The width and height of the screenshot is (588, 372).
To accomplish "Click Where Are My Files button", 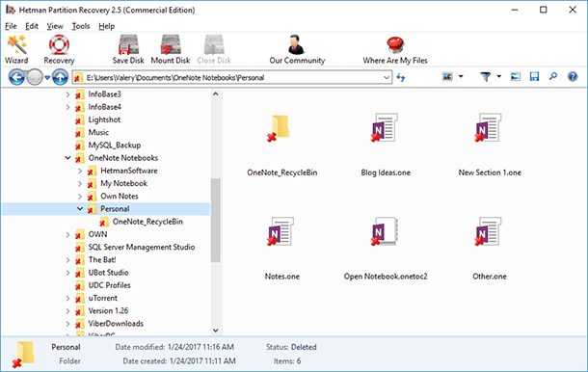I will pos(395,49).
